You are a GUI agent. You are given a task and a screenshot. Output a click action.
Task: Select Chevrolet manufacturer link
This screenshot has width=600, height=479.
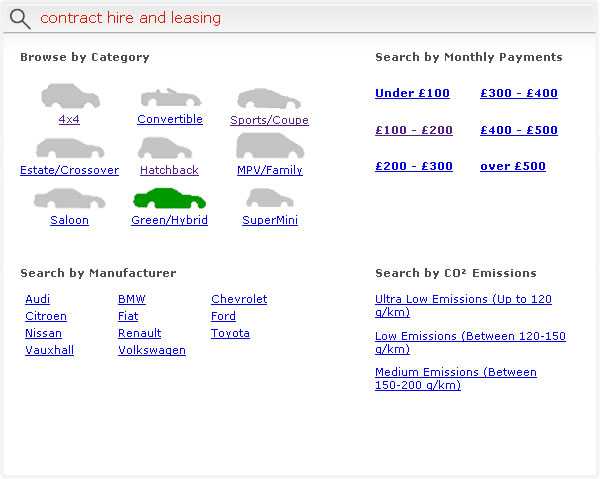click(239, 299)
